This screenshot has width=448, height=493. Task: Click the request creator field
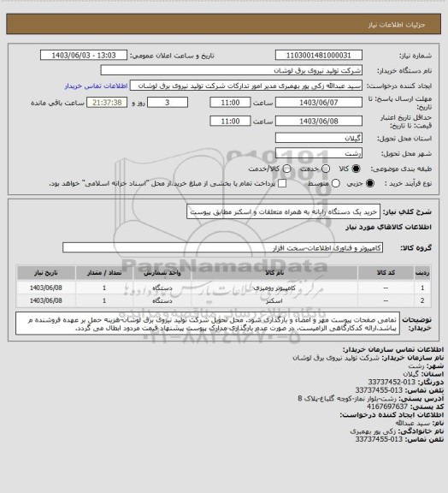tap(246, 86)
